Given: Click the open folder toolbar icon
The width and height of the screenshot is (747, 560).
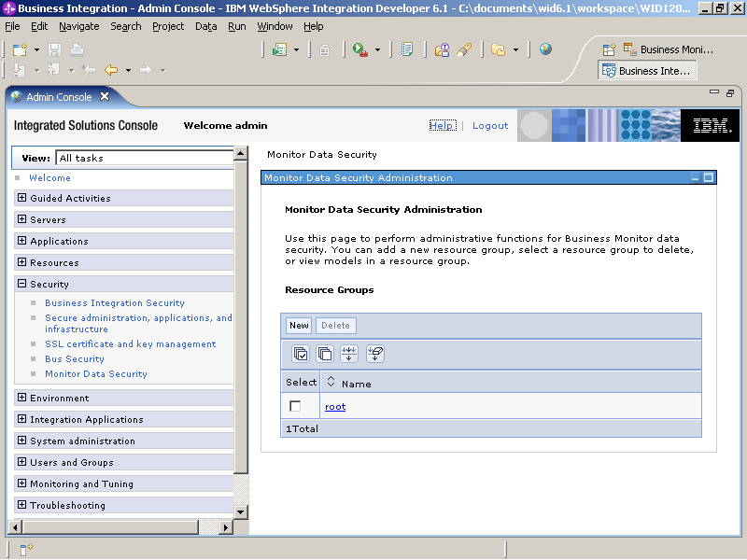Looking at the screenshot, I should 498,49.
